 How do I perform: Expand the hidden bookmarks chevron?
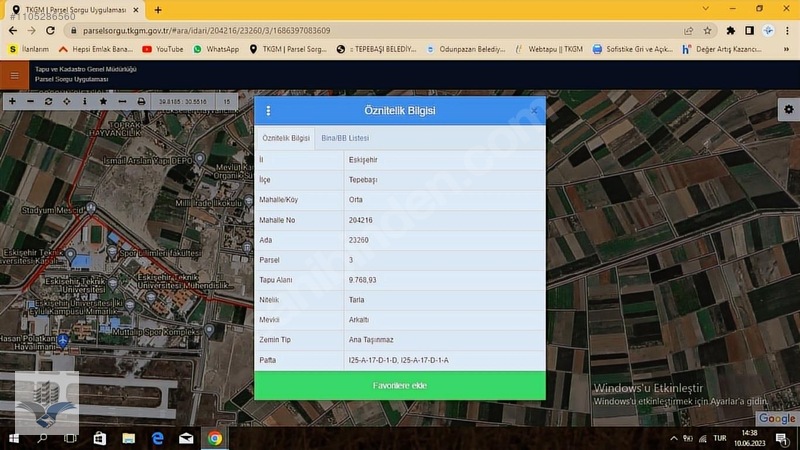(786, 49)
